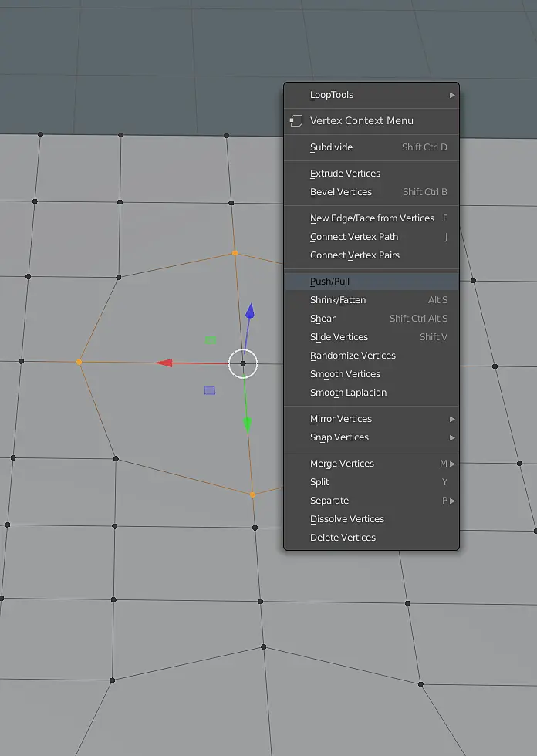Select the leftmost orange selected vertex
537x756 pixels.
[79, 362]
